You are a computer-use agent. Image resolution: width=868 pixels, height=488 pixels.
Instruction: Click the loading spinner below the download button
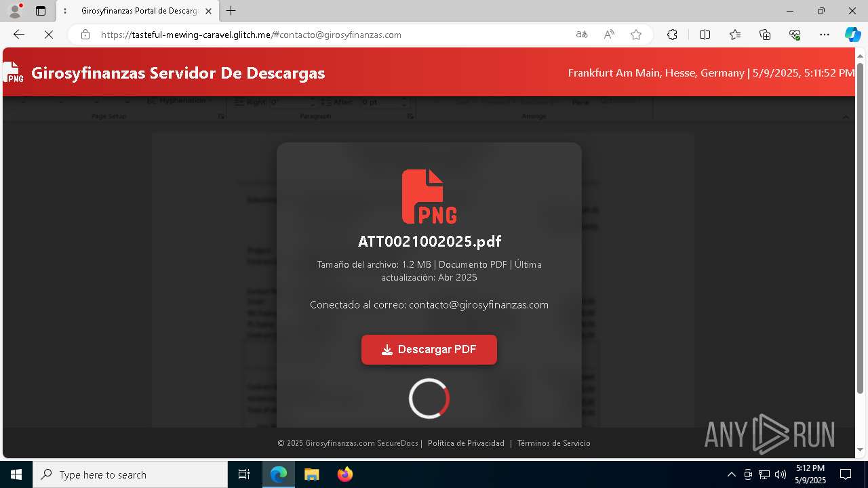click(429, 399)
